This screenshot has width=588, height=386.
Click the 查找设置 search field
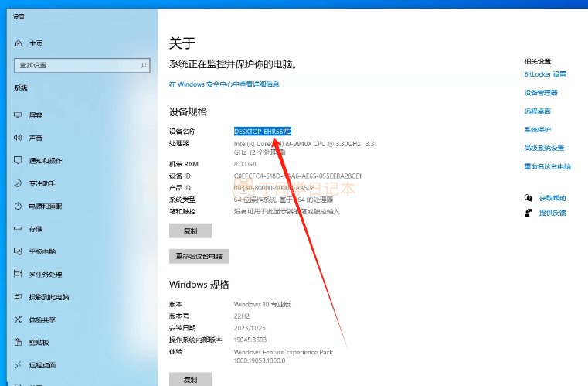pyautogui.click(x=82, y=65)
